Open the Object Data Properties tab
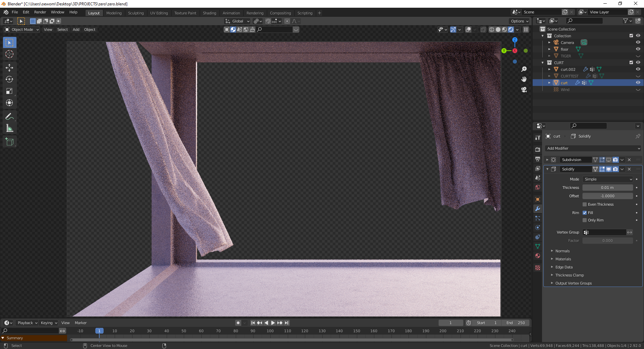 (538, 246)
